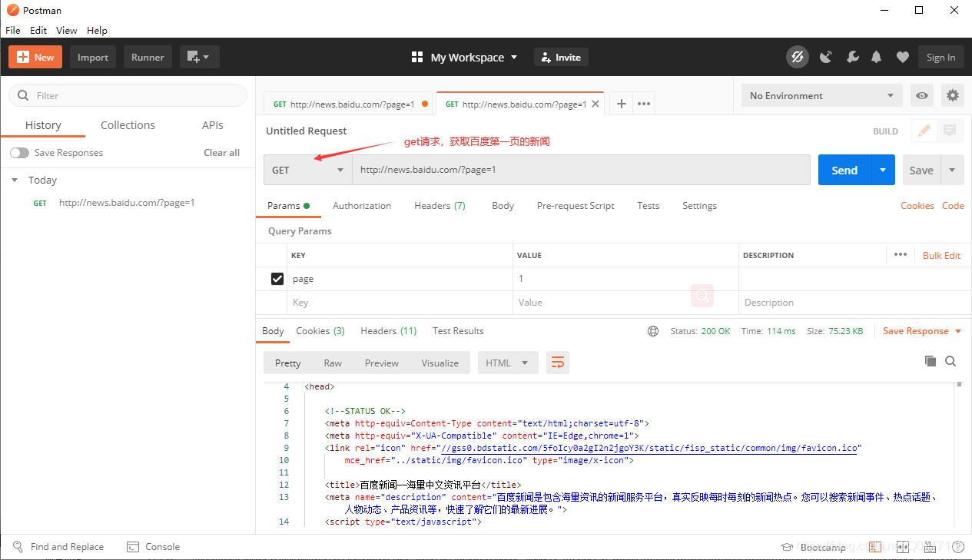Switch response view to Visualize
Screen dimensions: 972x560
pyautogui.click(x=440, y=363)
